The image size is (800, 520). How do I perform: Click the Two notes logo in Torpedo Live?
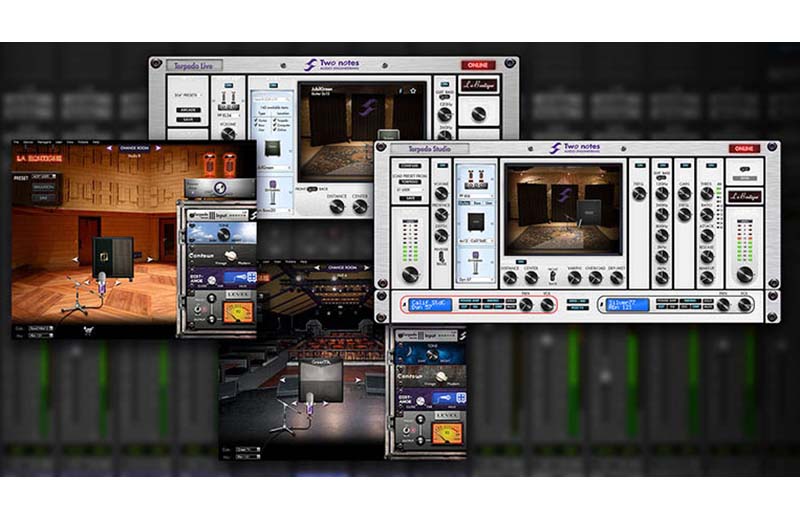[x=332, y=65]
